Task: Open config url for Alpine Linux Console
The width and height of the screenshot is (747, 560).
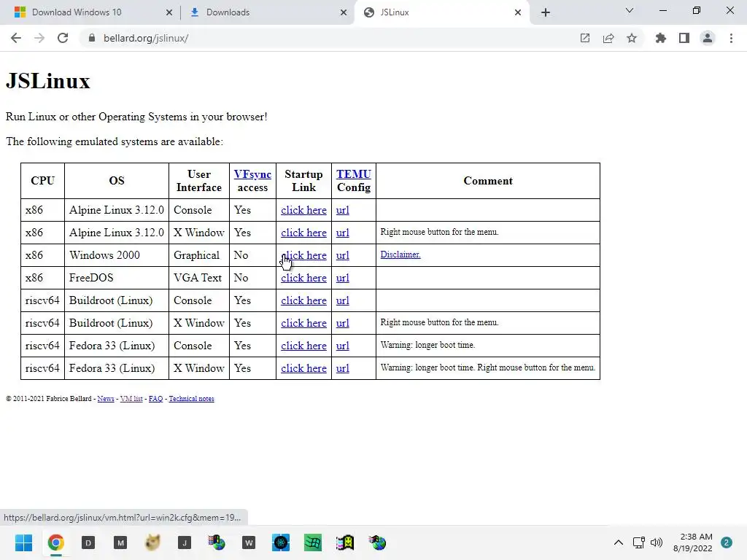Action: tap(343, 210)
